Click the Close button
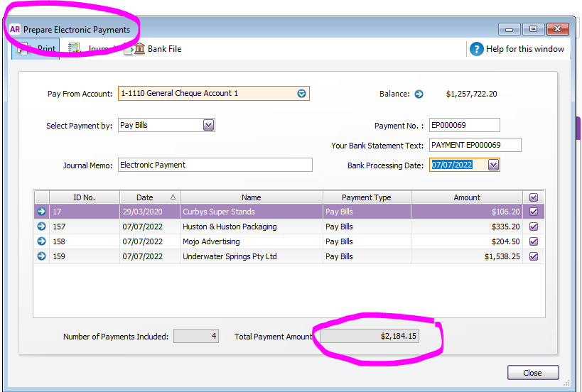582x392 pixels. [532, 373]
